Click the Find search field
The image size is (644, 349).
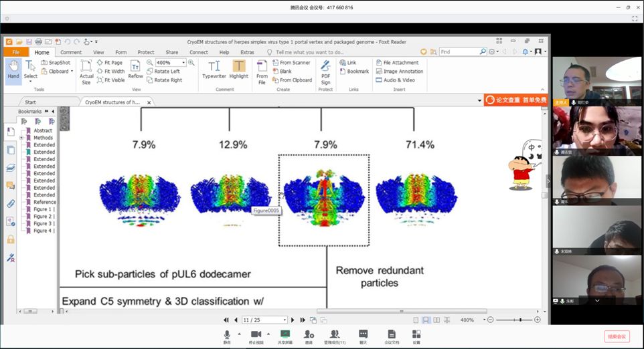tap(459, 51)
